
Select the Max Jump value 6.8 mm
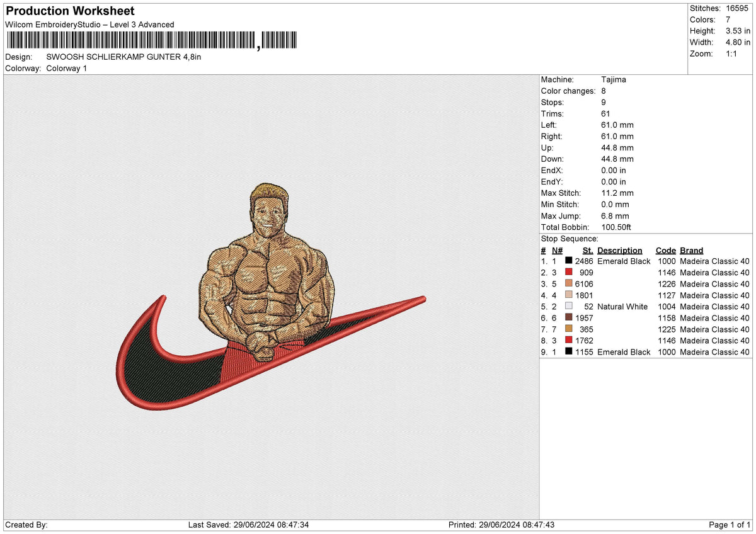(x=616, y=216)
